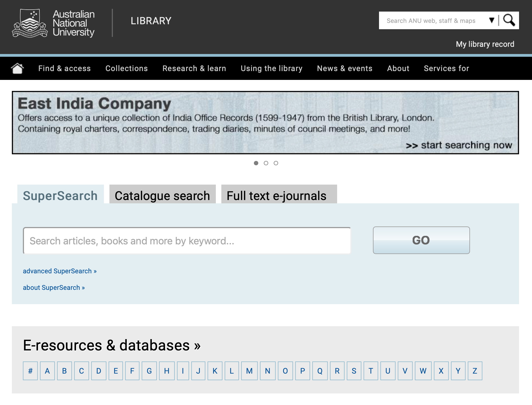Screen dimensions: 532x405
Task: Browse databases starting with #
Action: tap(30, 371)
